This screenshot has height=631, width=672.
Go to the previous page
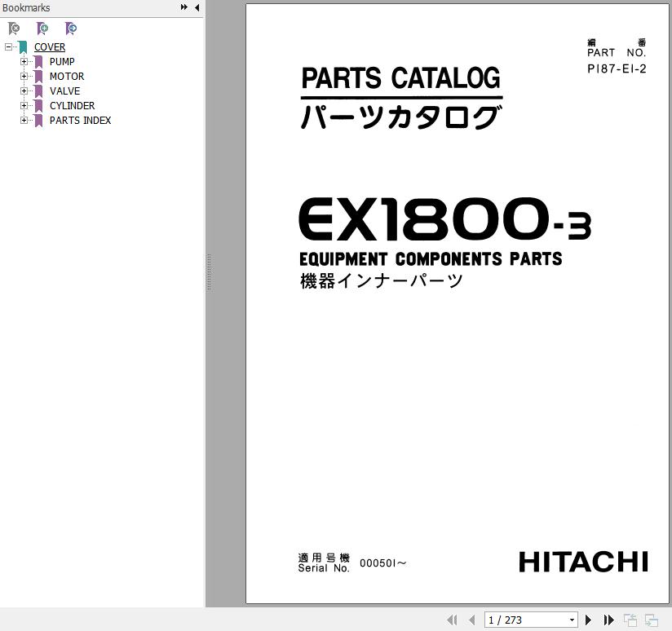tap(472, 620)
